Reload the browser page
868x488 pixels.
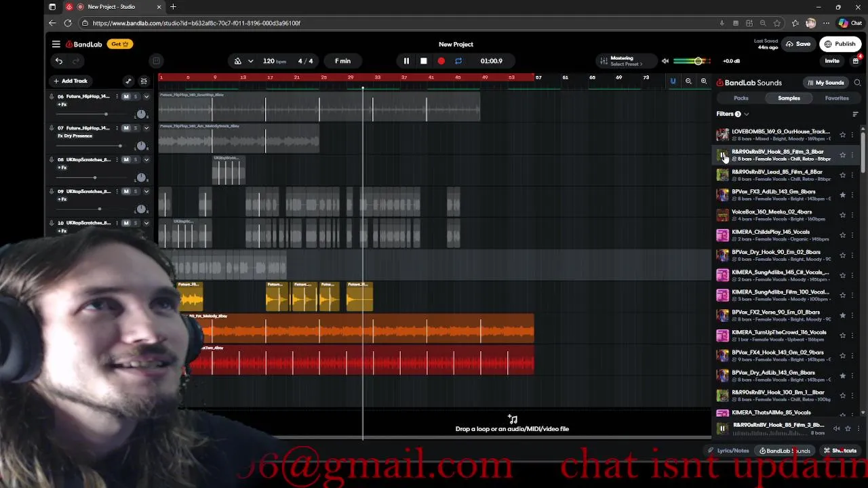click(x=68, y=23)
